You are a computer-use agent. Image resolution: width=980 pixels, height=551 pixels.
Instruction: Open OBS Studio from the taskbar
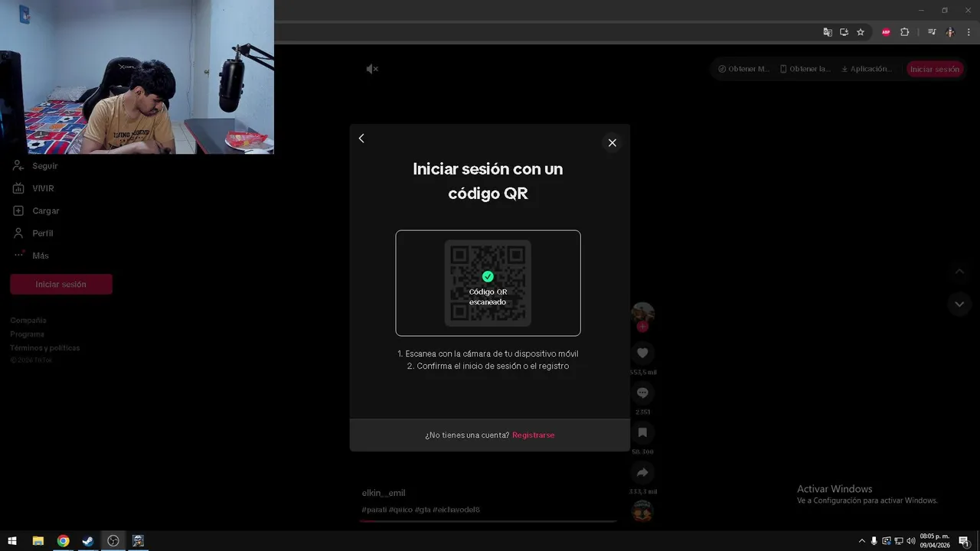click(113, 541)
